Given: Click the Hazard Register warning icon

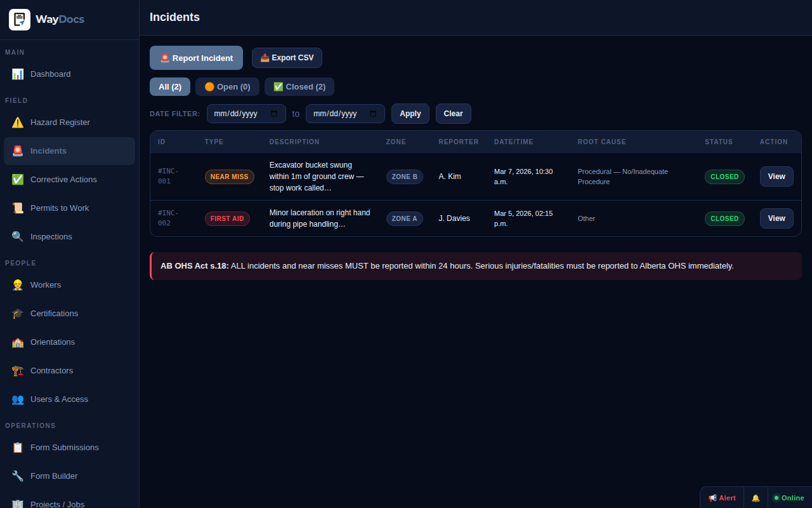Looking at the screenshot, I should coord(18,123).
